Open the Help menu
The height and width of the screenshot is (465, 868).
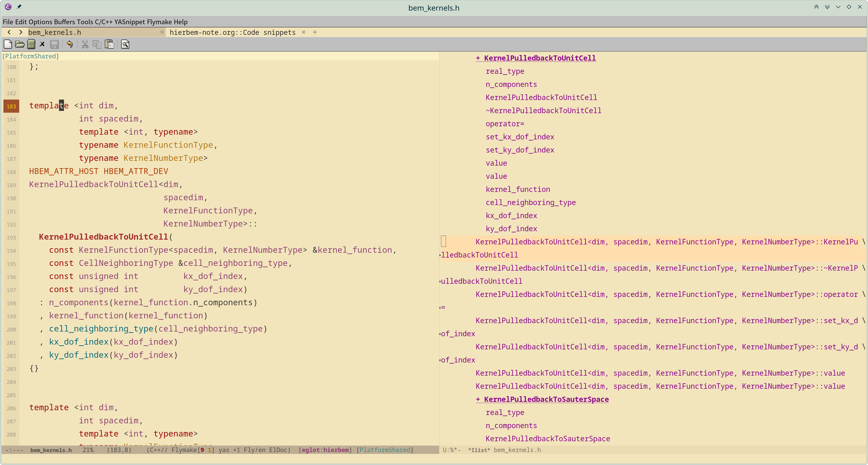point(181,22)
